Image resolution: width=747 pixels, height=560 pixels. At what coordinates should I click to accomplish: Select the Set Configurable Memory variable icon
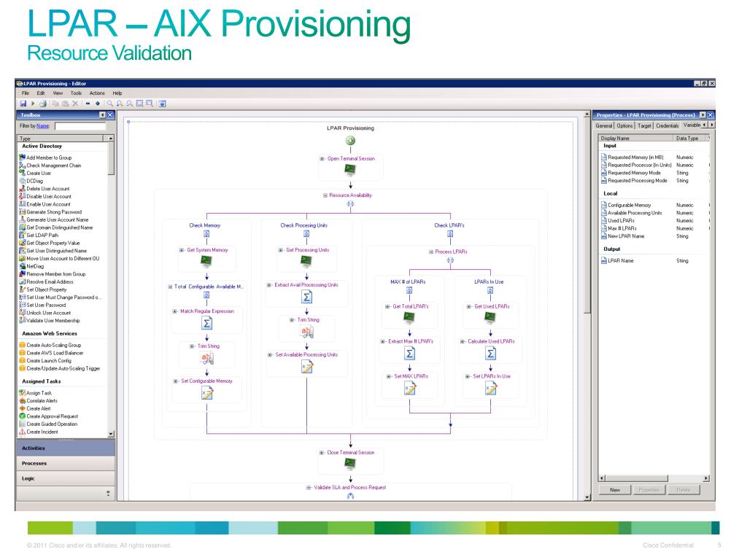(206, 393)
